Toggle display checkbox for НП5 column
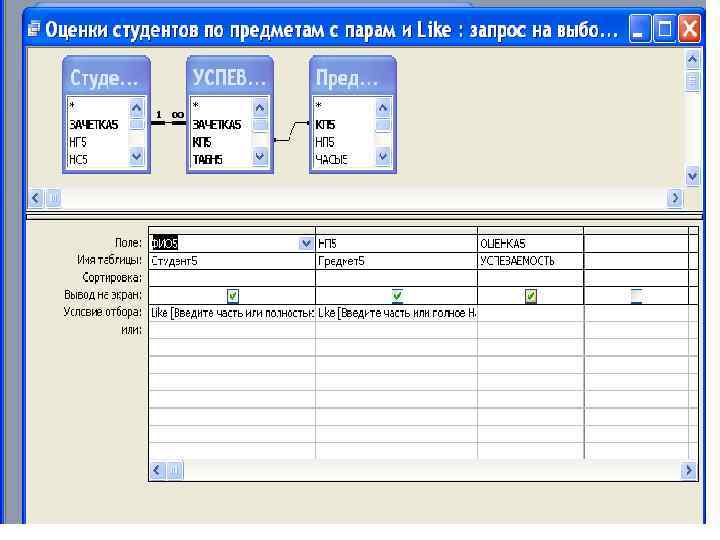The width and height of the screenshot is (720, 540). coord(397,296)
